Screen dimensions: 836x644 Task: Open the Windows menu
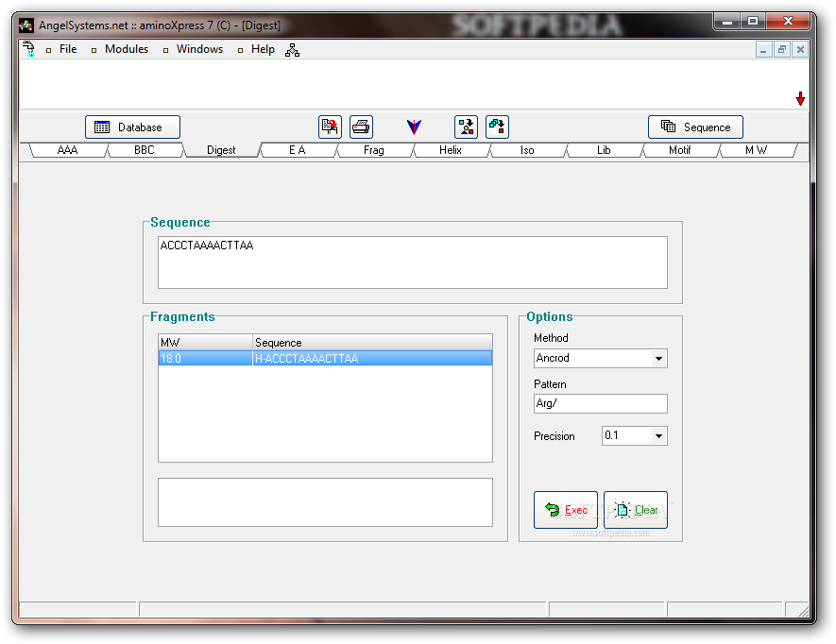(199, 49)
